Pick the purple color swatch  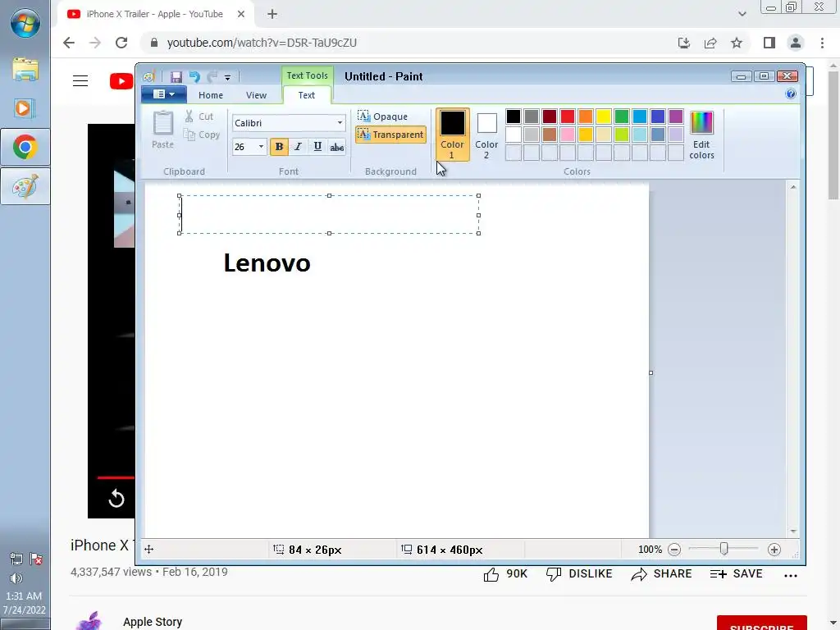tap(676, 116)
